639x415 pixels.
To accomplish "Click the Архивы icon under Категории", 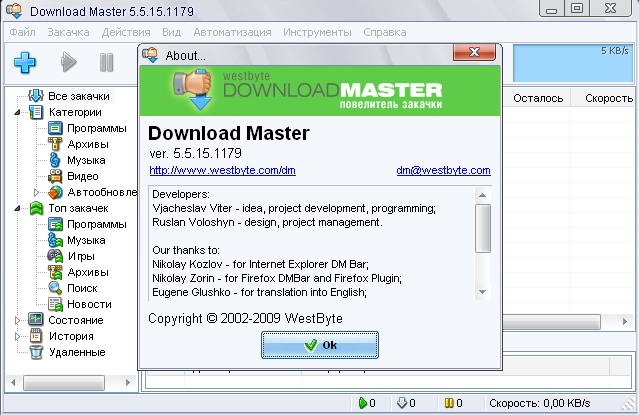I will click(x=55, y=144).
